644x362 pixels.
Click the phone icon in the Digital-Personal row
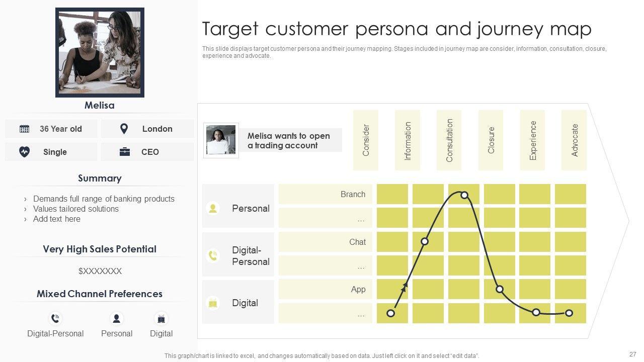point(213,255)
